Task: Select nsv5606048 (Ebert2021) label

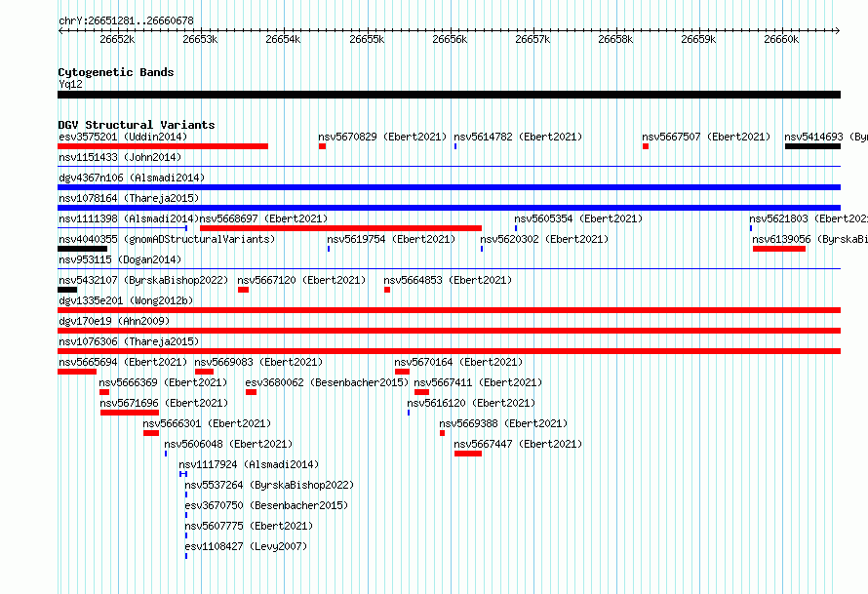Action: point(228,444)
